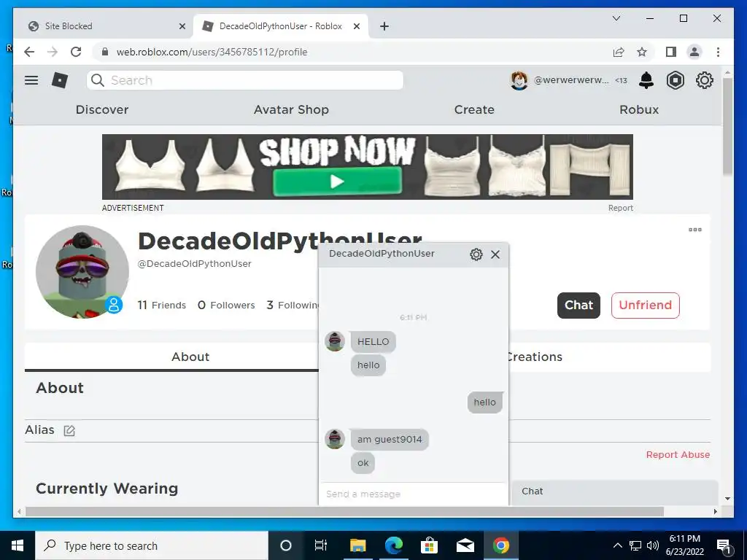Click the address bar URL

[x=212, y=52]
